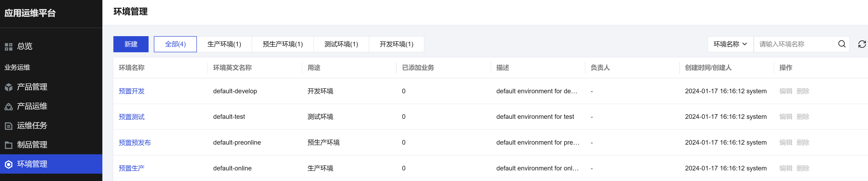Image resolution: width=868 pixels, height=181 pixels.
Task: Open the 预置生产 environment link
Action: [x=131, y=168]
